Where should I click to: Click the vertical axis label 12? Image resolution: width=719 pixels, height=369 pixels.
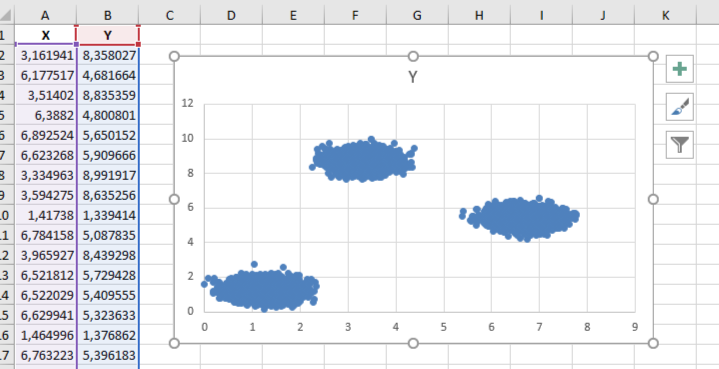point(188,104)
